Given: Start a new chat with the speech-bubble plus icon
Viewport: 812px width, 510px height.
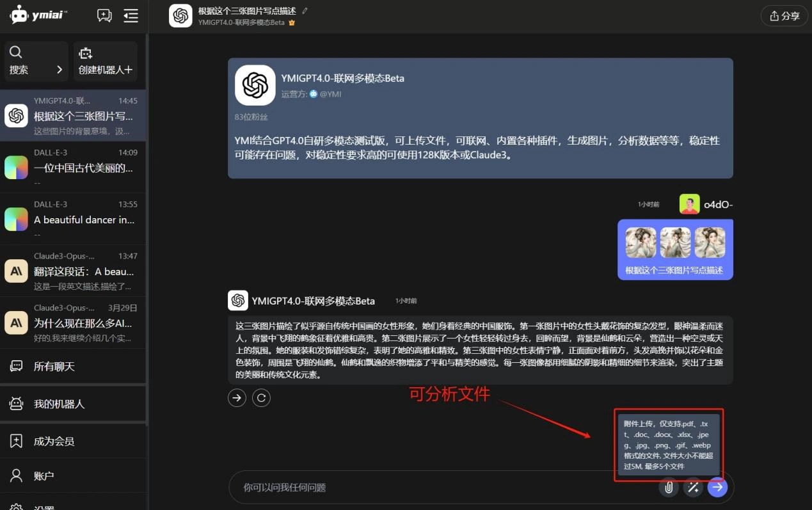Looking at the screenshot, I should click(104, 15).
